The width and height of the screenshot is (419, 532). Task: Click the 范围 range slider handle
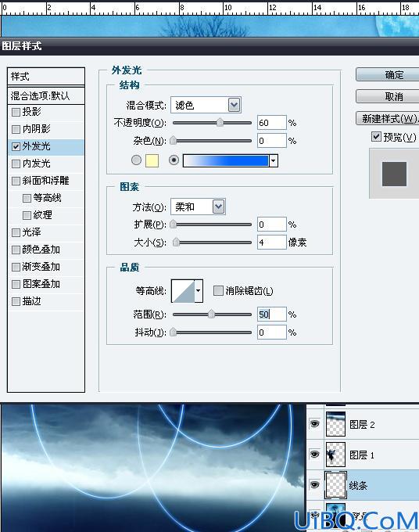tap(211, 314)
